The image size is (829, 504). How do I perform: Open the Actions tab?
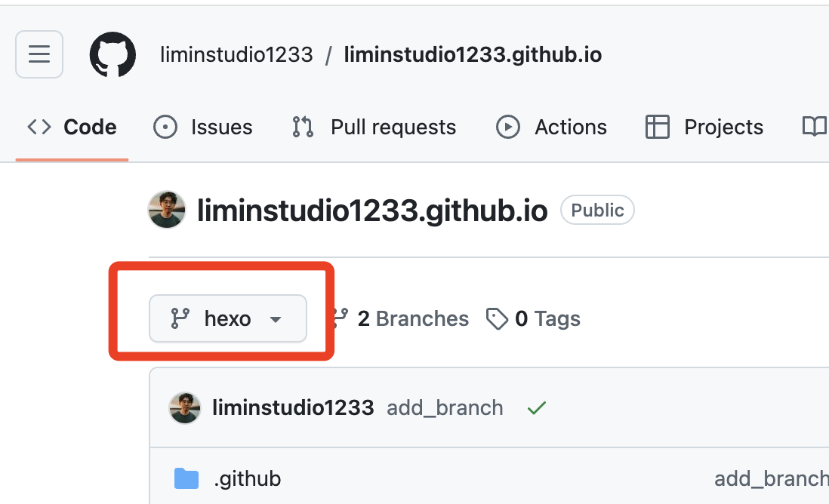(x=551, y=128)
